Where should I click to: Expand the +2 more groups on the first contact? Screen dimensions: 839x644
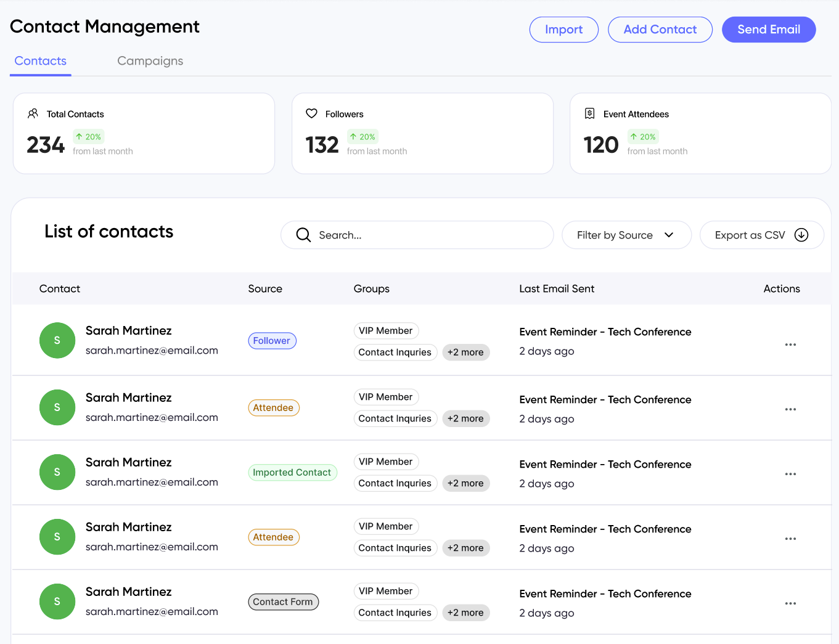466,352
